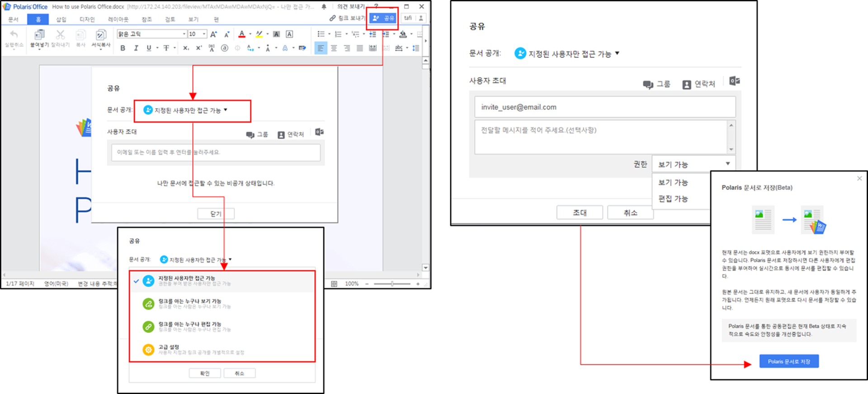Click the 'Polaris 문서로 저장' button
The image size is (868, 394).
point(789,361)
